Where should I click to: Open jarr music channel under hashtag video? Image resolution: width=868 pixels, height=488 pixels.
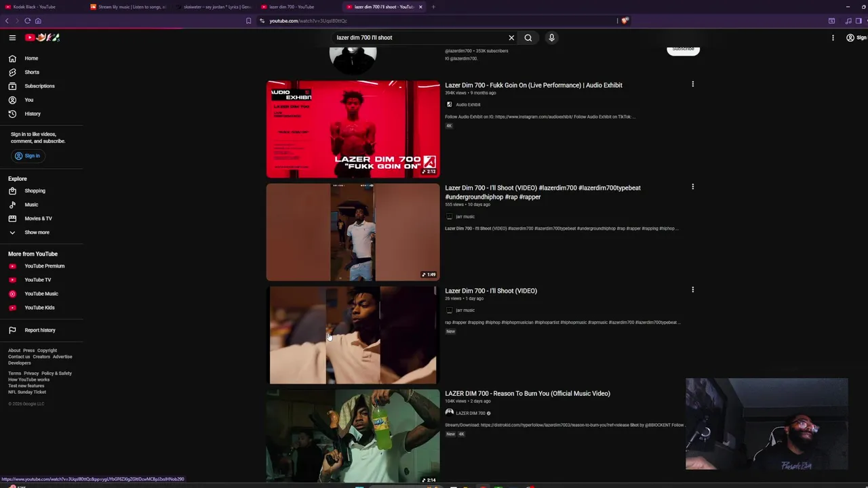465,217
